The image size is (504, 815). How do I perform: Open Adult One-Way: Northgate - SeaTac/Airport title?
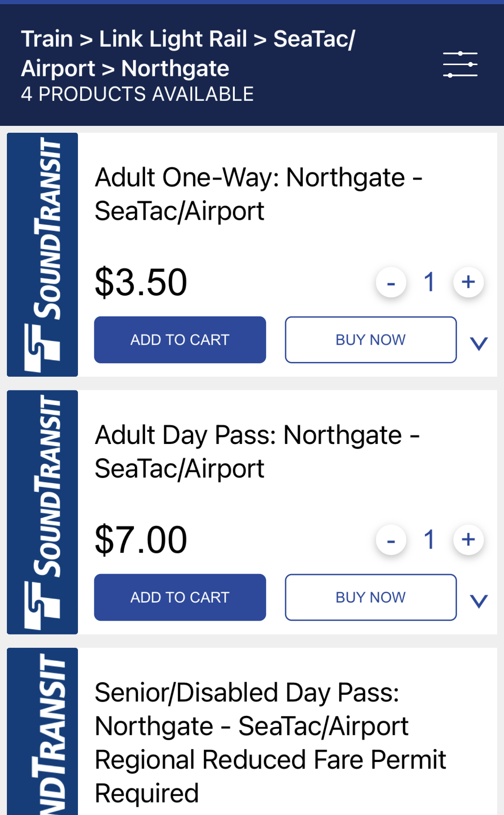pos(258,194)
